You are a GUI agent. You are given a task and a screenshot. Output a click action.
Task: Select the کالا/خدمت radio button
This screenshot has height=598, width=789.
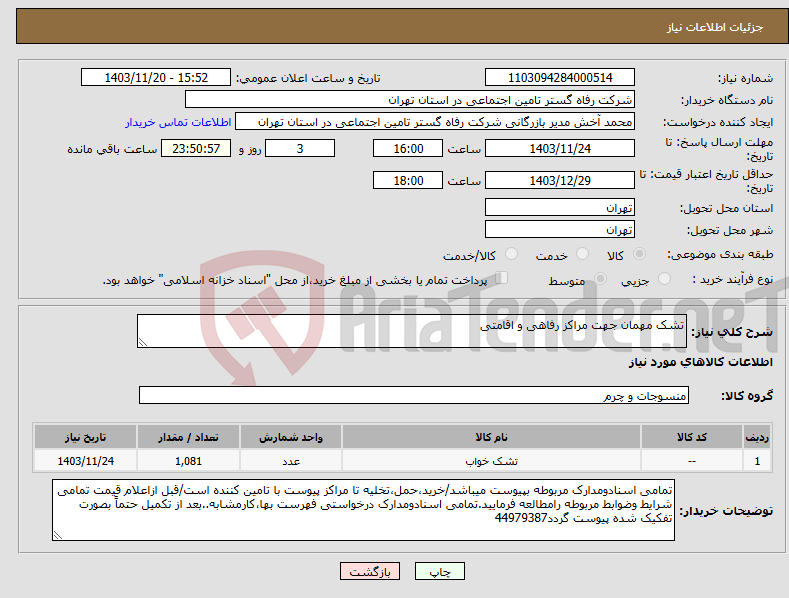511,254
